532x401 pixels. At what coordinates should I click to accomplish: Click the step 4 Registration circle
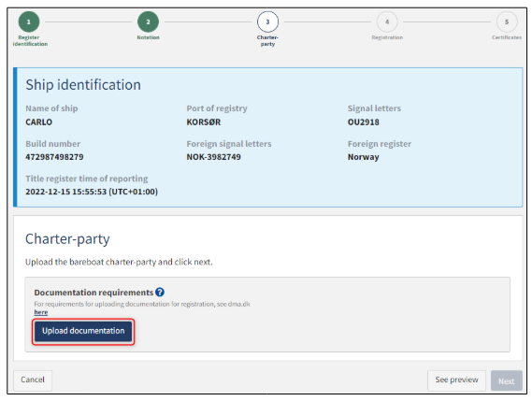coord(387,21)
